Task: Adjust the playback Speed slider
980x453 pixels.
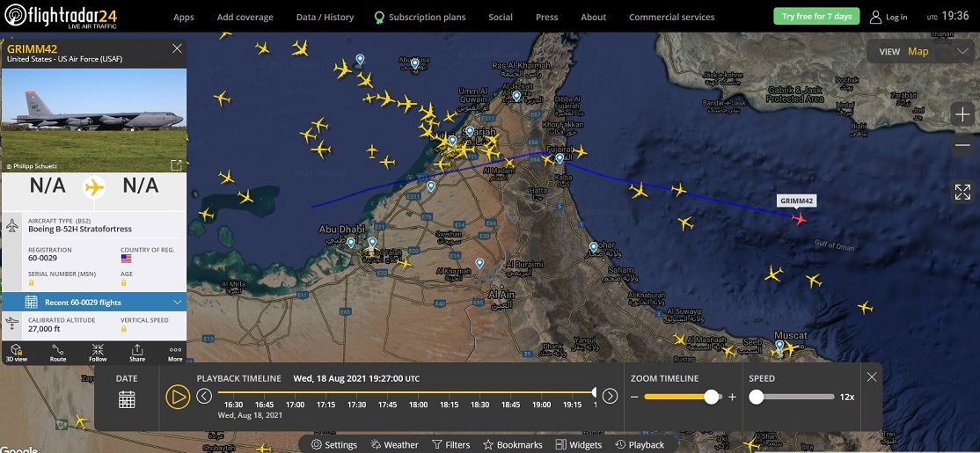Action: click(757, 397)
